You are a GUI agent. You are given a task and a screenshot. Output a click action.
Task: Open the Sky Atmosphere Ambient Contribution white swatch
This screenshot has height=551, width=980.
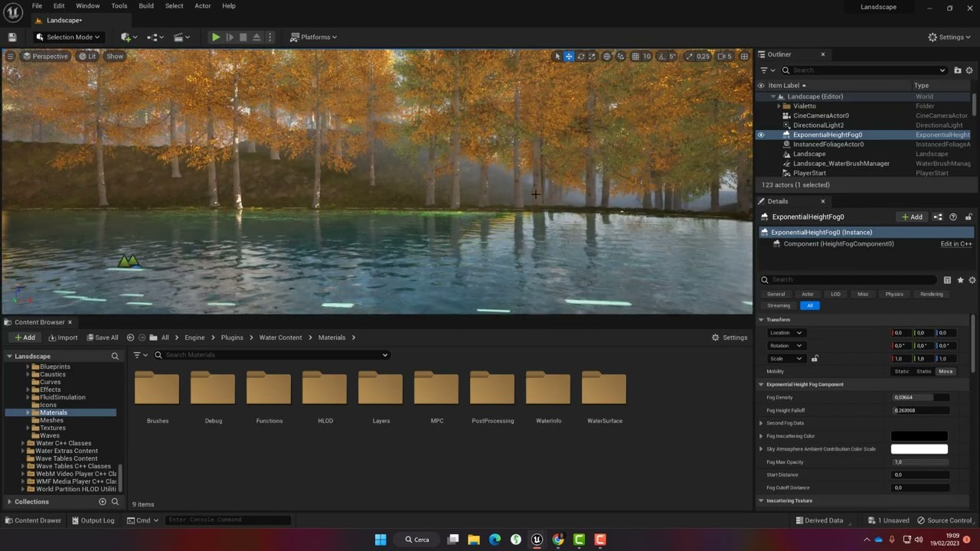pos(920,449)
